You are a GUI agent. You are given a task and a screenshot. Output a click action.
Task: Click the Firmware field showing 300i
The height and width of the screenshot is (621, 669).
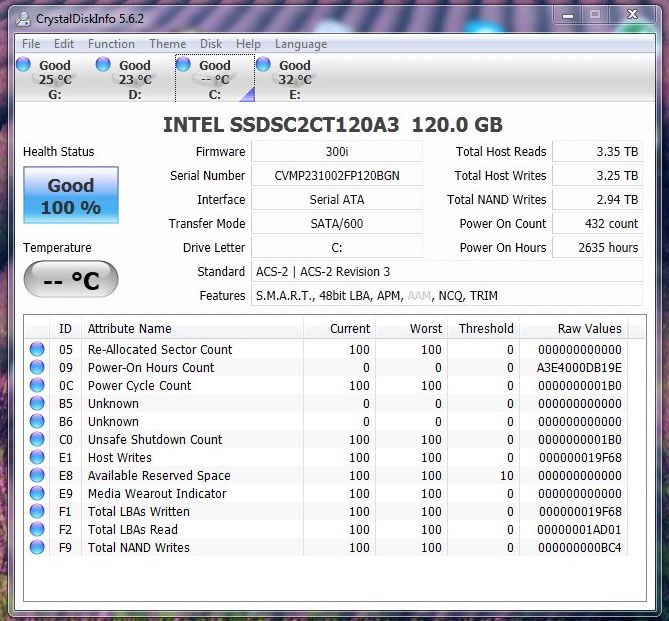tap(337, 152)
